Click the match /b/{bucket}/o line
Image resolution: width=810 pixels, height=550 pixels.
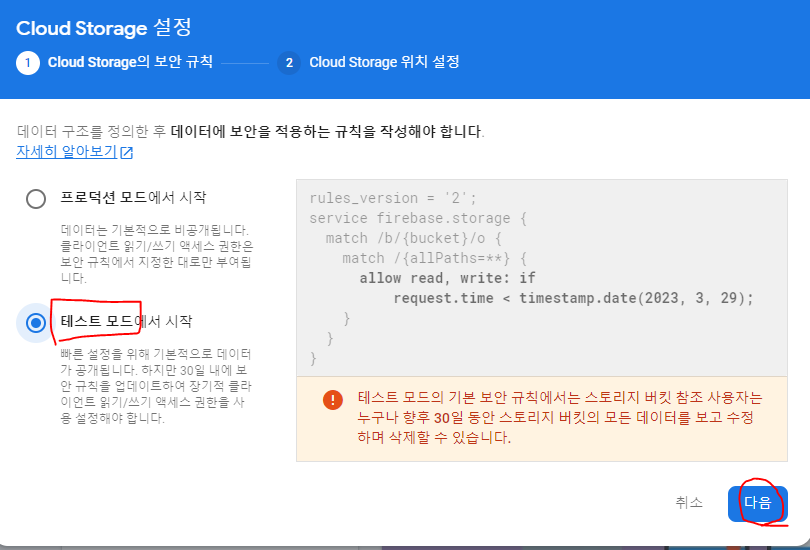(x=414, y=238)
